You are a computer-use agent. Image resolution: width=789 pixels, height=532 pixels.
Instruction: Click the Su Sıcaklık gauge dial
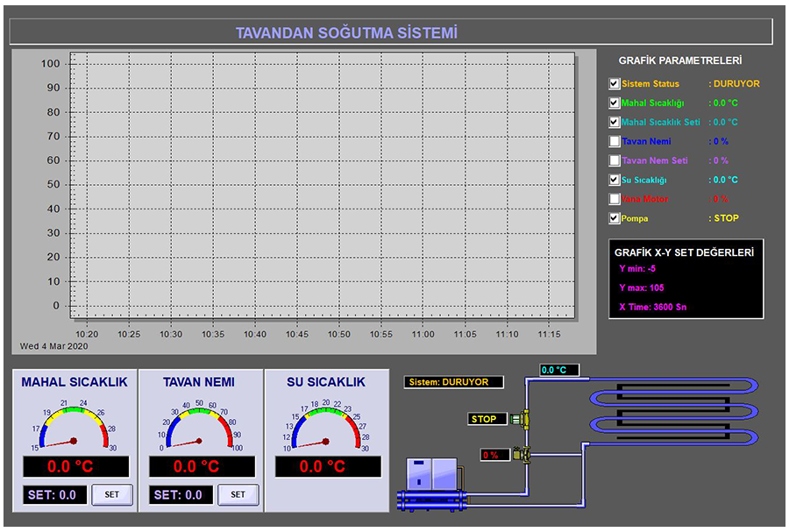[326, 425]
